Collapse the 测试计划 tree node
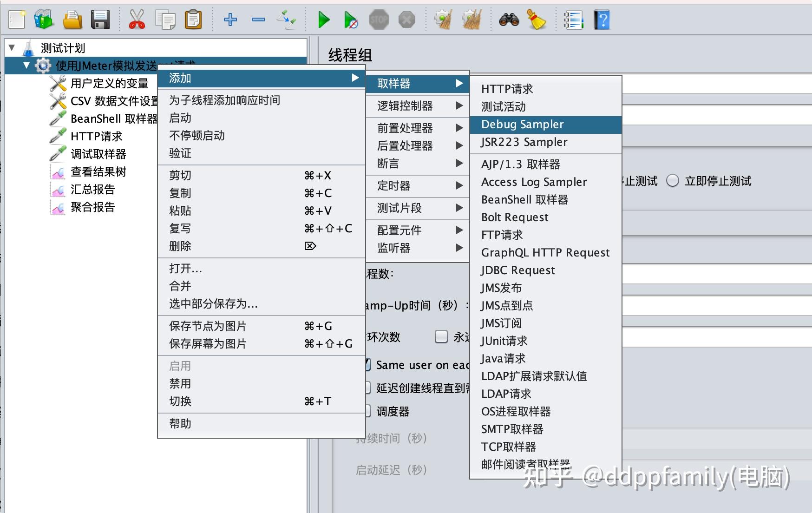The image size is (812, 513). point(11,47)
